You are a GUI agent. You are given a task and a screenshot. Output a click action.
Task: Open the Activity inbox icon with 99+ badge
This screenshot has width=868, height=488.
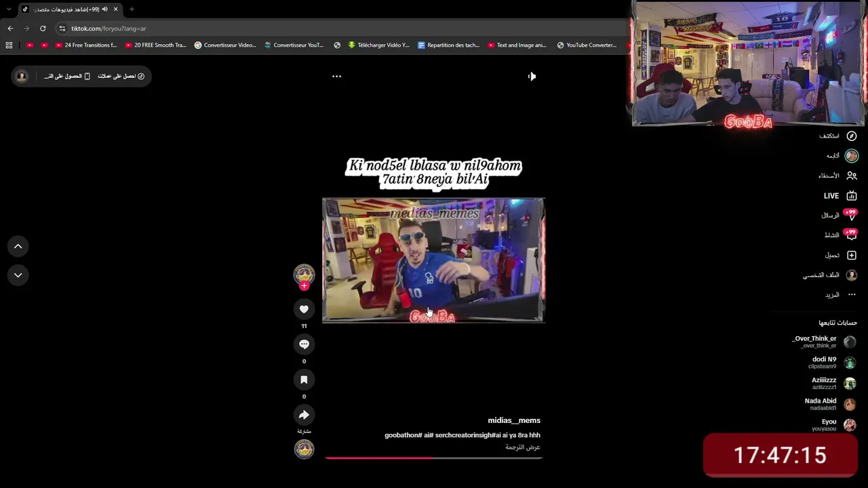[851, 235]
